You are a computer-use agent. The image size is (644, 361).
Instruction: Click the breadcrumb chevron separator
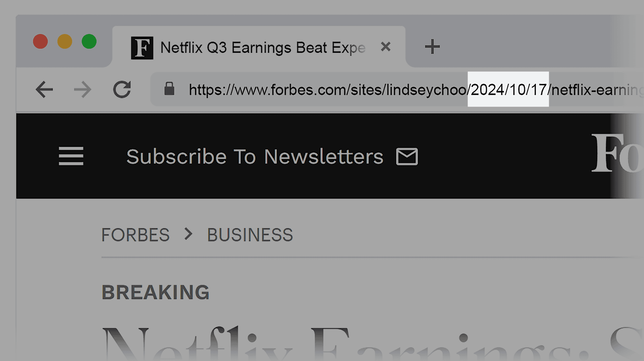(188, 234)
